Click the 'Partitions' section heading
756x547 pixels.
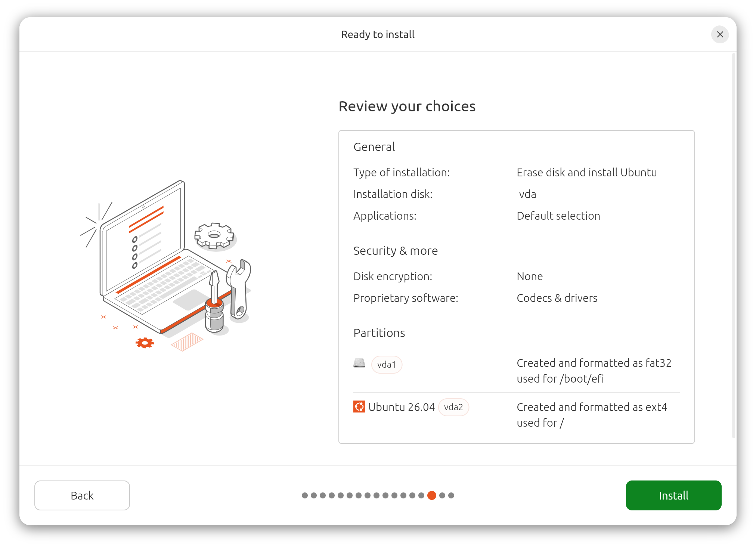tap(379, 333)
